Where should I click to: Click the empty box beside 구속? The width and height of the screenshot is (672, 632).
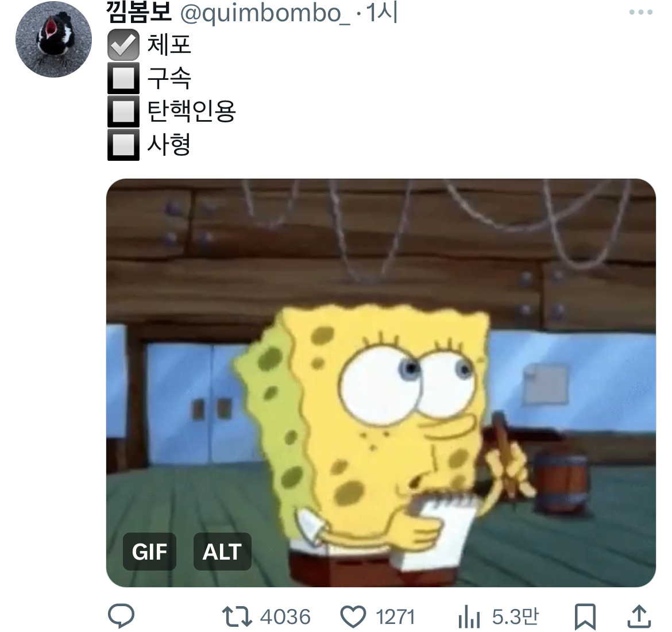pyautogui.click(x=123, y=78)
